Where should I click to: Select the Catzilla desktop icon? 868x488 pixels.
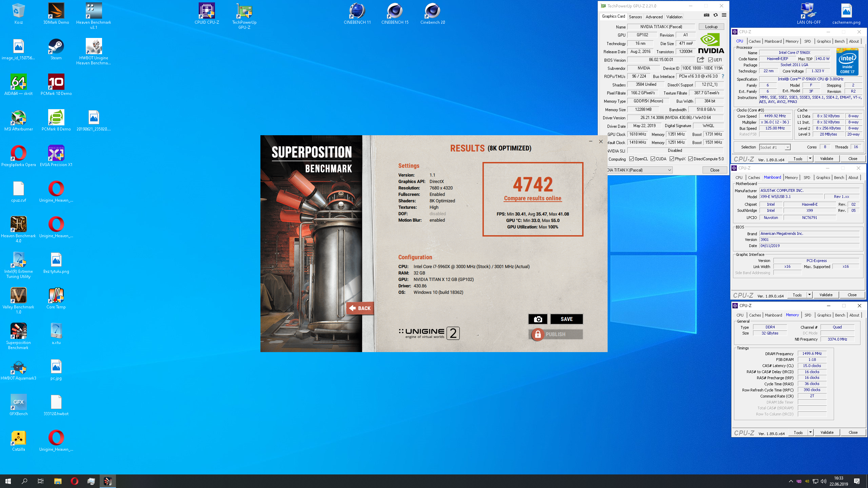19,441
